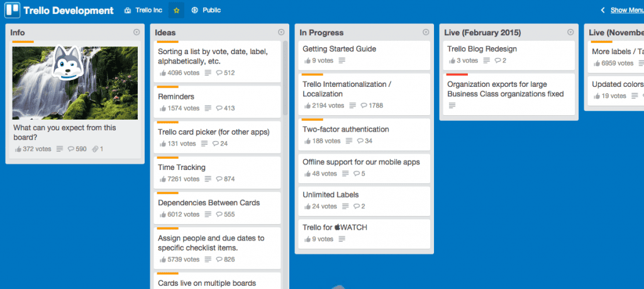The height and width of the screenshot is (289, 644).
Task: Open the Show Menu link
Action: coord(627,10)
